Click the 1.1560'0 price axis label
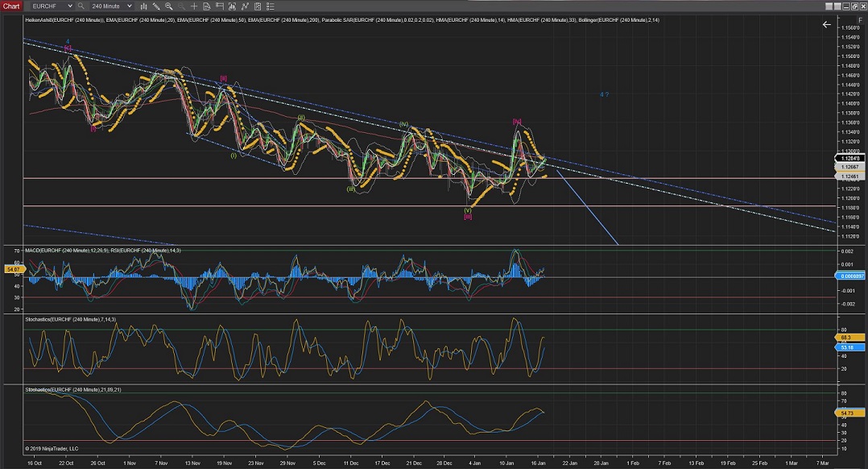This screenshot has width=868, height=469. tap(849, 27)
